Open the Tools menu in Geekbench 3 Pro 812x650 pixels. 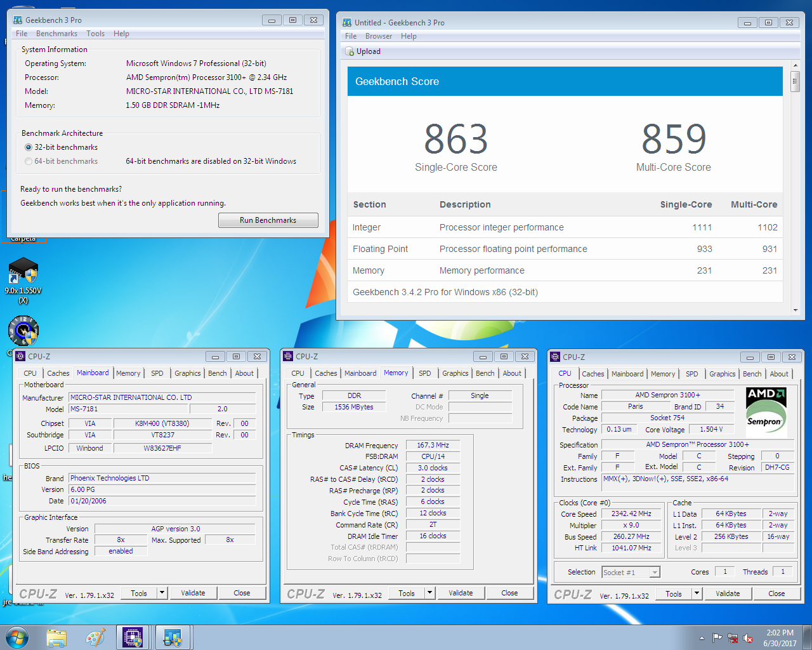pyautogui.click(x=95, y=34)
